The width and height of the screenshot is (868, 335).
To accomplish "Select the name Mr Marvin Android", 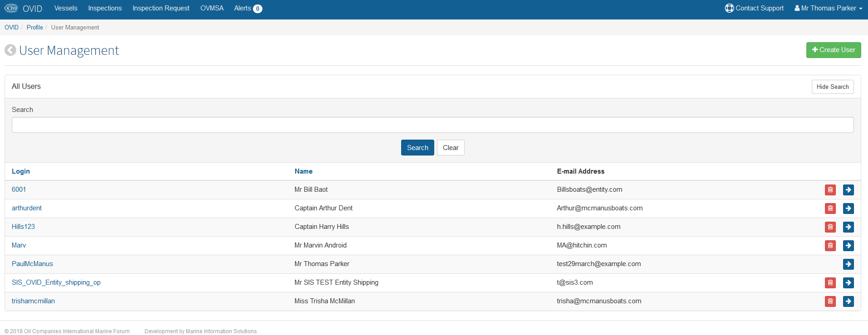I will [320, 245].
